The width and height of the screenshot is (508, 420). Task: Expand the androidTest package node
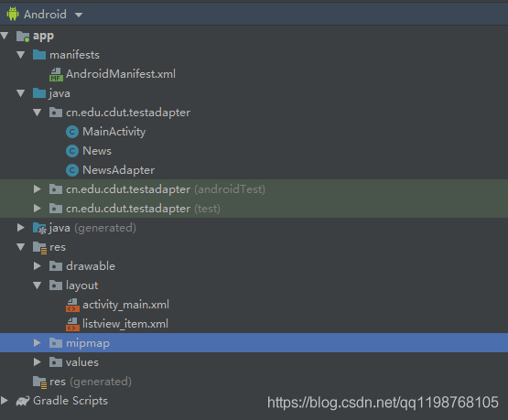(38, 189)
